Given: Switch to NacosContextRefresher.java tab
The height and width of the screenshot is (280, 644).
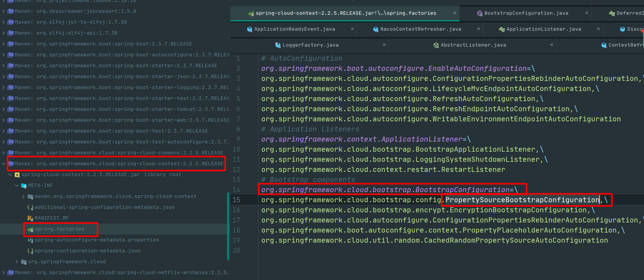Looking at the screenshot, I should click(421, 29).
